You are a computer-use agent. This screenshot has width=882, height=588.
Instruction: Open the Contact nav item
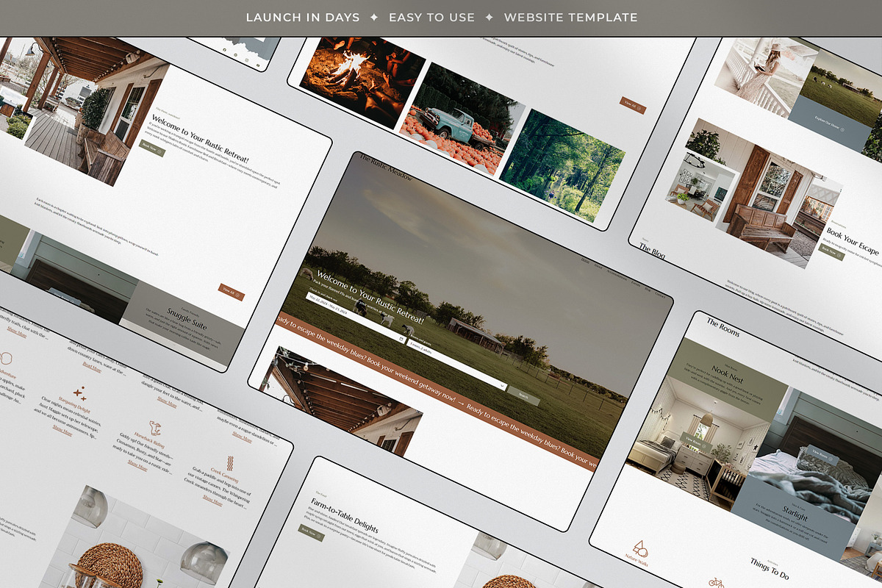click(x=659, y=295)
